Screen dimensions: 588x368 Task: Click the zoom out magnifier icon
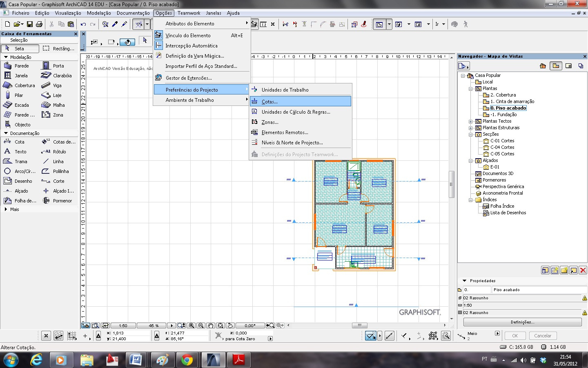coord(201,325)
